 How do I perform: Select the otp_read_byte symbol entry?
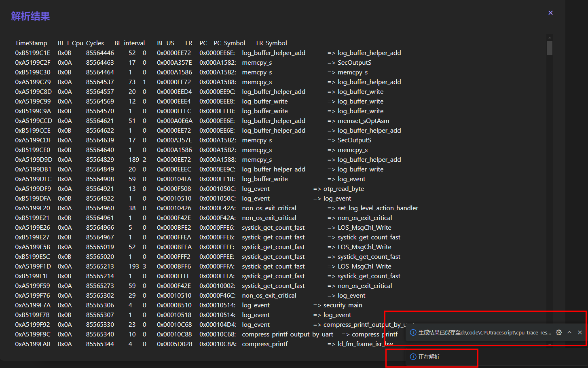343,189
